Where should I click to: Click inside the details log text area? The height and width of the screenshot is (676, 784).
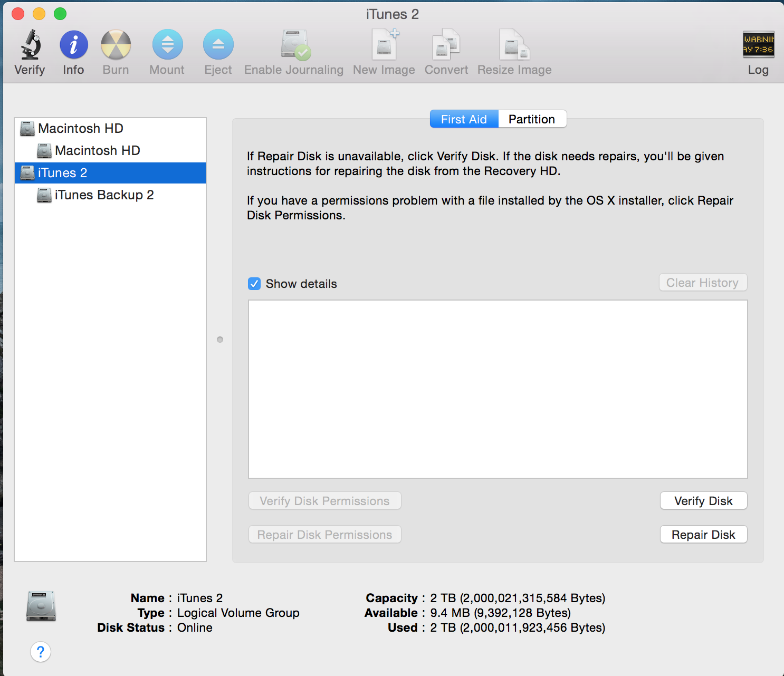498,389
